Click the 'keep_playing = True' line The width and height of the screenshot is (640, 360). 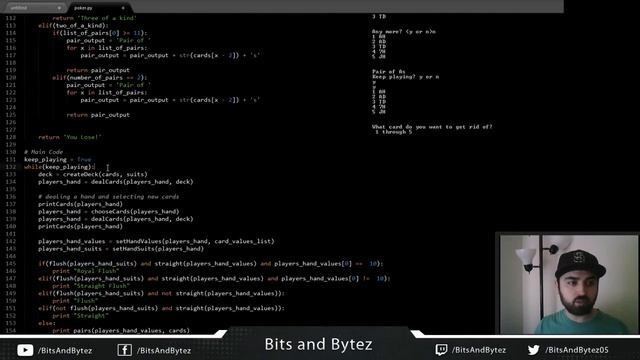[58, 160]
